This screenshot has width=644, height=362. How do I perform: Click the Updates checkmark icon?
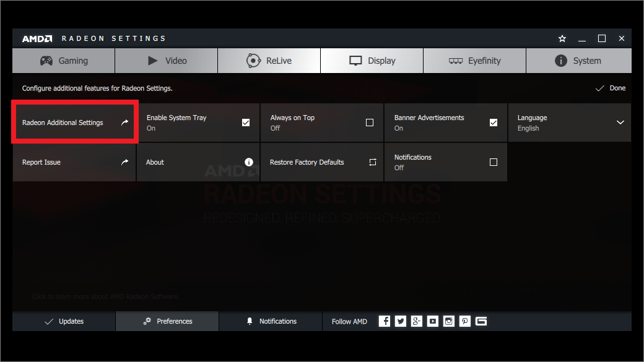click(49, 321)
